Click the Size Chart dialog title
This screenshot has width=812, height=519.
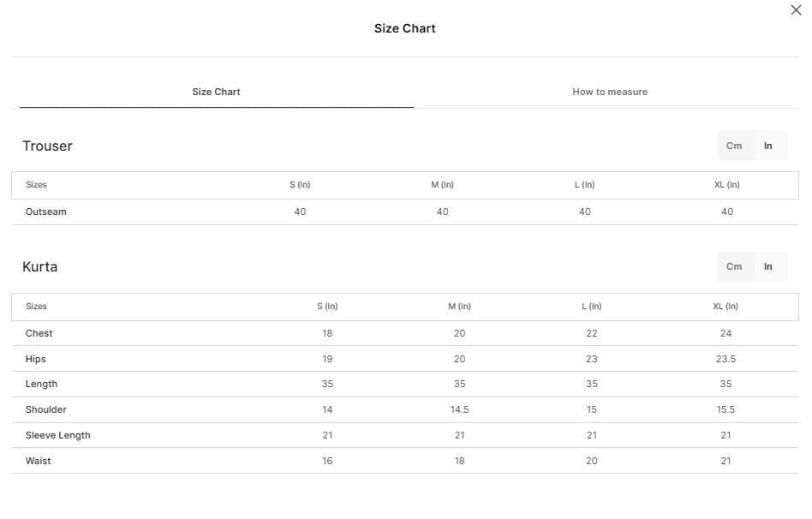tap(405, 28)
